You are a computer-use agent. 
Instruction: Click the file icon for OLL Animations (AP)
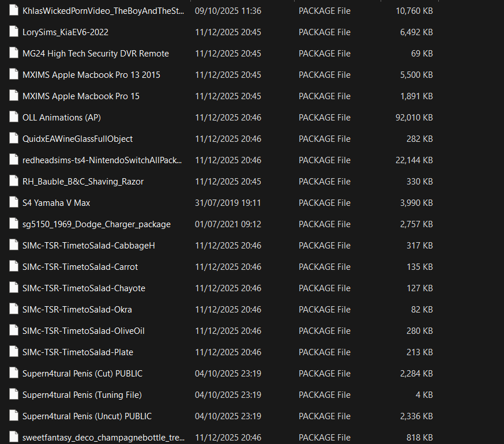(x=14, y=117)
